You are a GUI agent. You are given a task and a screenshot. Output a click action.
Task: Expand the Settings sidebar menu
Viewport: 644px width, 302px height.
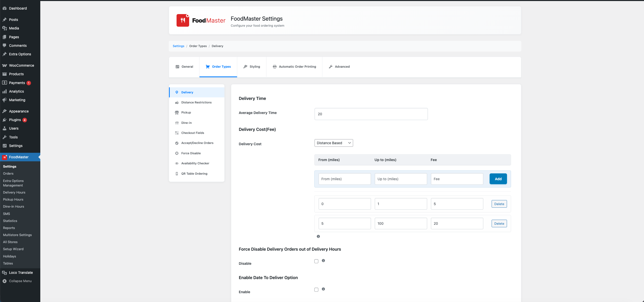point(16,146)
